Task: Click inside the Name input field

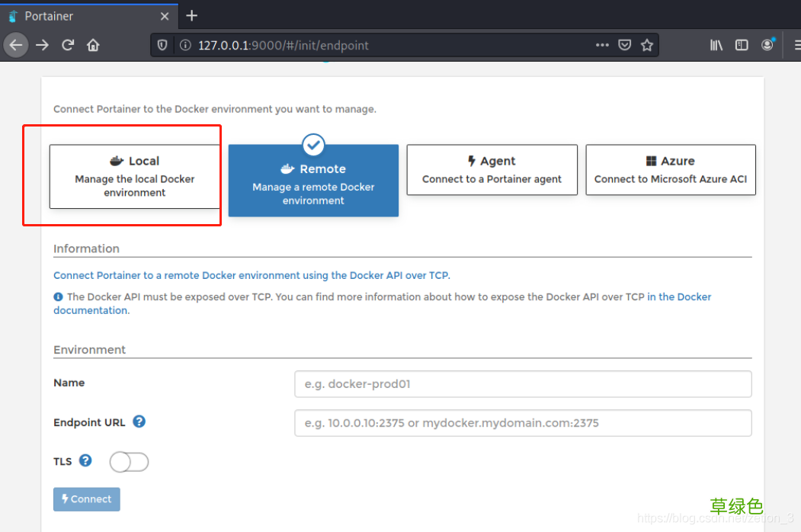Action: (x=523, y=384)
